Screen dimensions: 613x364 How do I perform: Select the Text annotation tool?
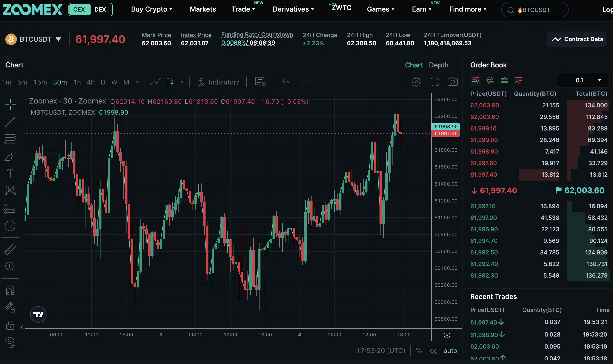pos(10,174)
